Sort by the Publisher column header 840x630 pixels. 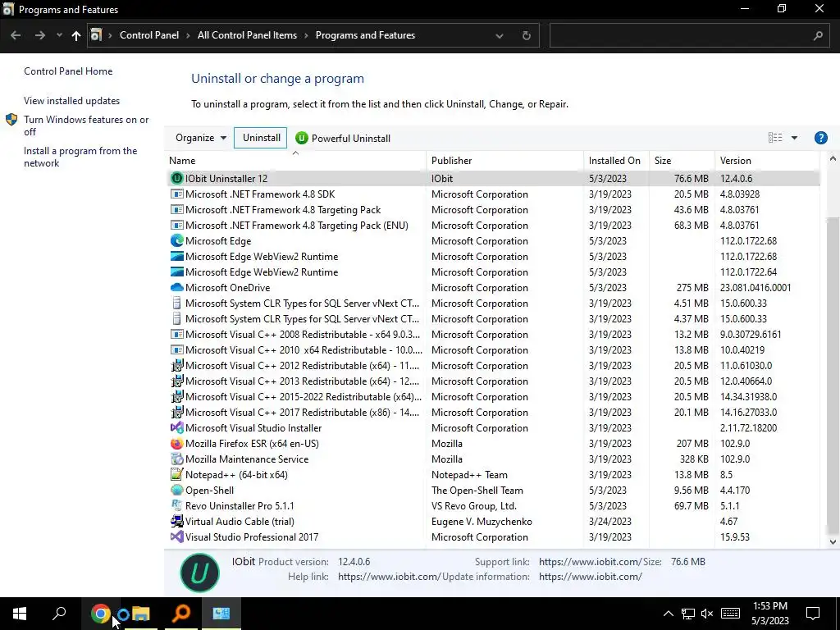tap(505, 161)
